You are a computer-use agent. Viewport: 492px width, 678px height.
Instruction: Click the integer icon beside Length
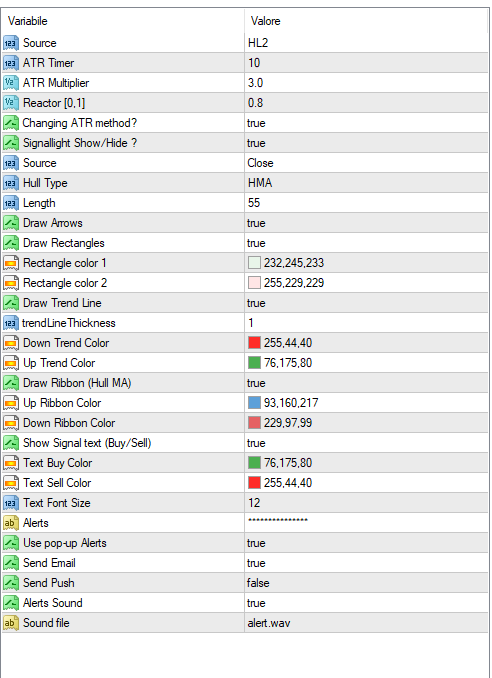tap(10, 203)
